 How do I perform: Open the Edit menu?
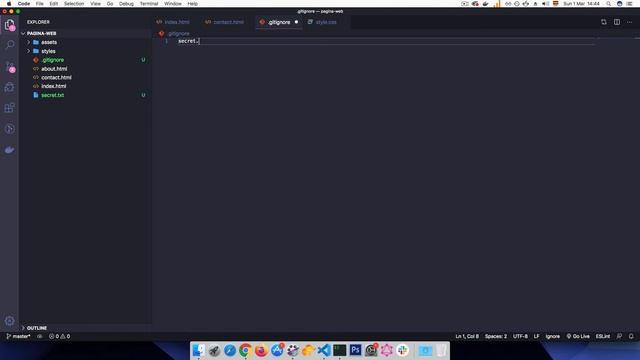tap(53, 4)
